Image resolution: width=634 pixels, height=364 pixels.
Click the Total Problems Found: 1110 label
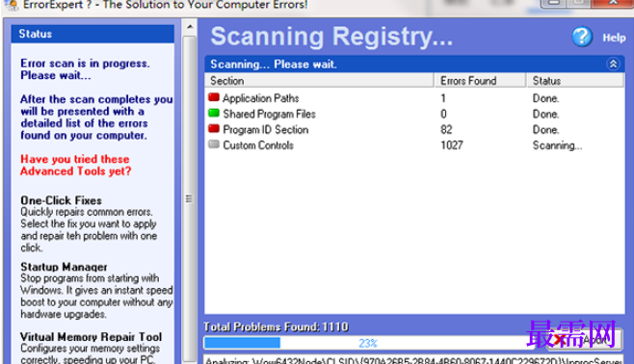(x=276, y=326)
